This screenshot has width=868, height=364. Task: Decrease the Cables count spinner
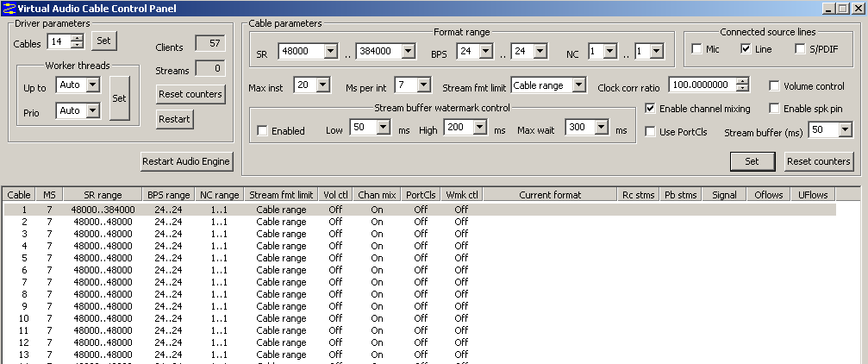pos(78,44)
